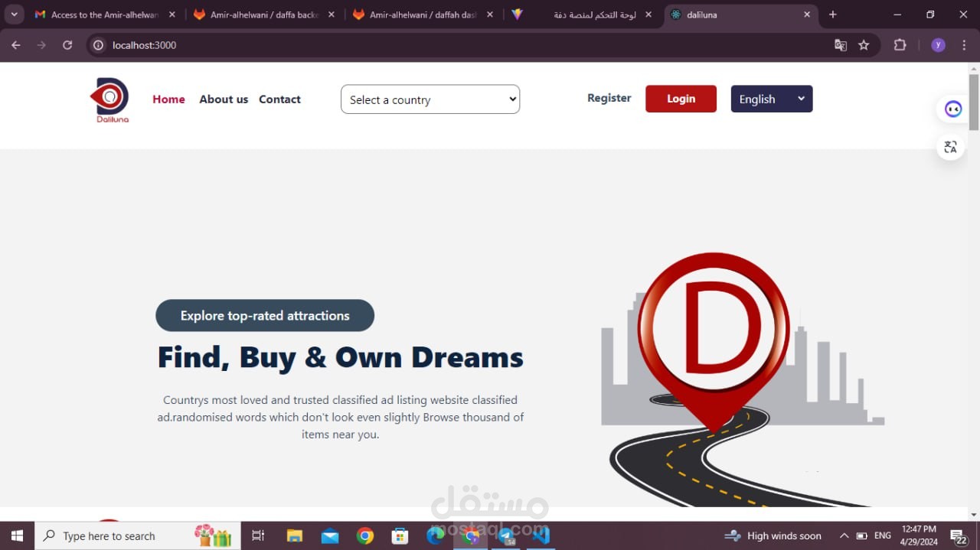Screen dimensions: 980x550
Task: Click the reload page icon
Action: pyautogui.click(x=67, y=45)
